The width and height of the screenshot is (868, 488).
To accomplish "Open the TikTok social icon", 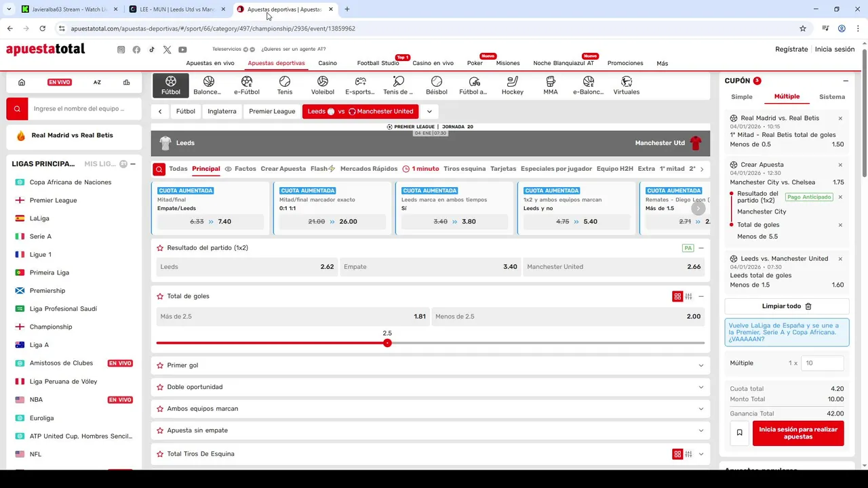I will click(152, 49).
